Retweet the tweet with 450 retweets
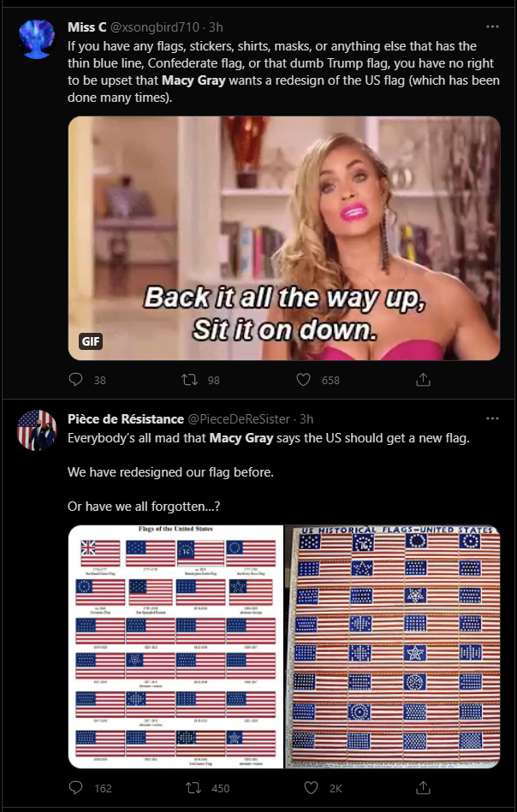The image size is (517, 812). click(x=193, y=788)
